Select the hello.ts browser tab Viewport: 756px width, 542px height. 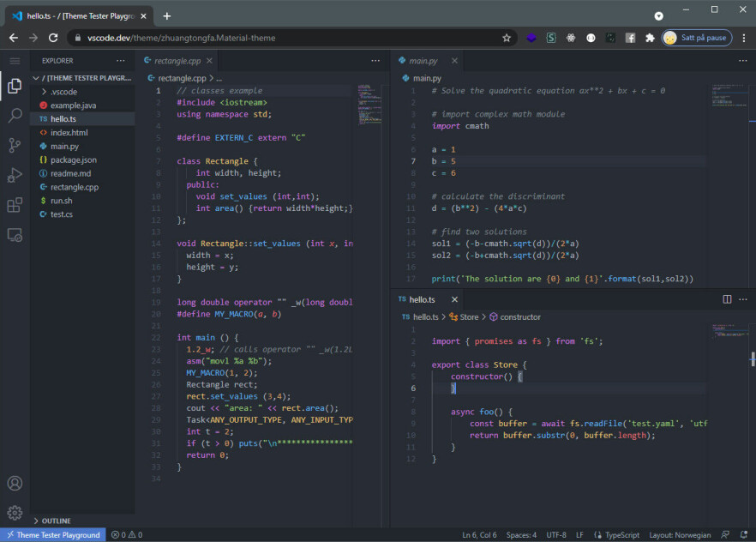[81, 16]
